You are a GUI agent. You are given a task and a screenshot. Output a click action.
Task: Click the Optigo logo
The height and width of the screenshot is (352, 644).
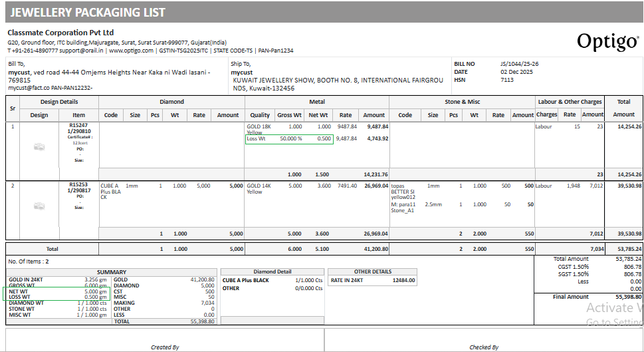point(607,41)
